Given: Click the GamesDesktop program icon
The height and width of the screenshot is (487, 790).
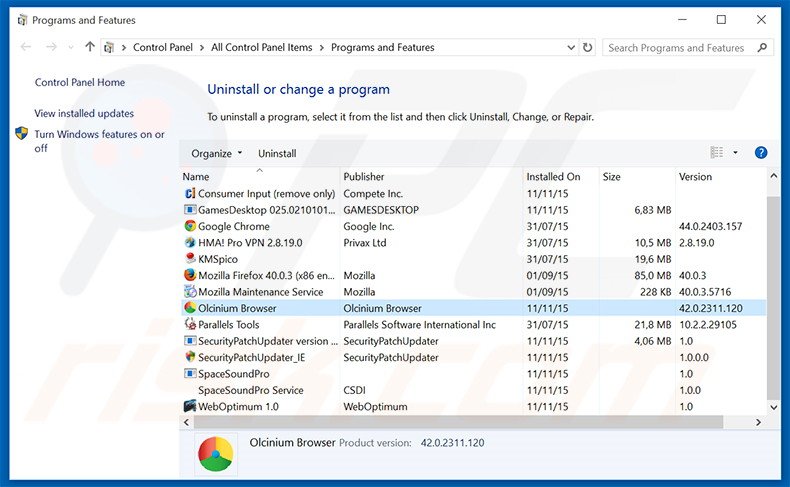Looking at the screenshot, I should (x=190, y=210).
